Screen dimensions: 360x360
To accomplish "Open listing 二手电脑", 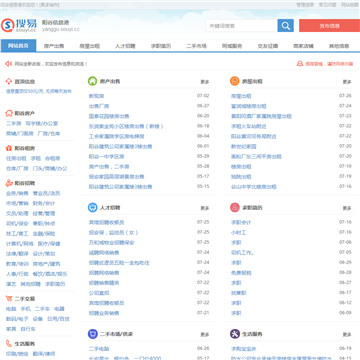I will click(99, 349).
